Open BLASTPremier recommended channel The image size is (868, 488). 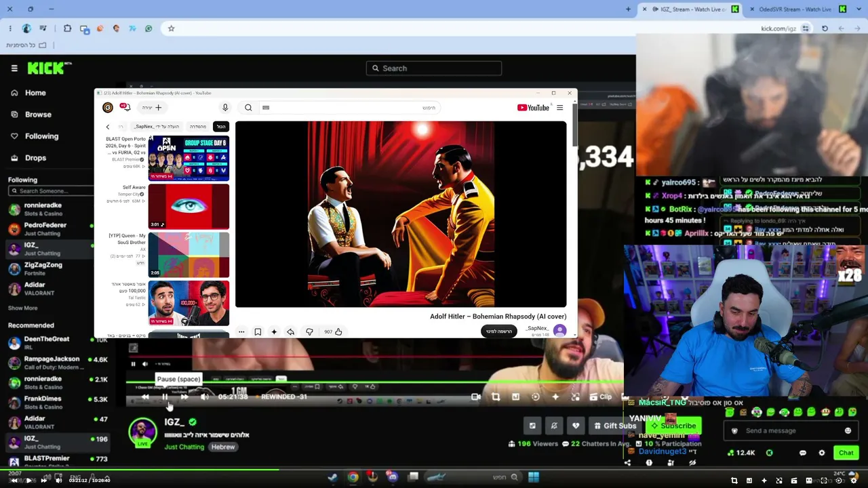[x=58, y=462]
